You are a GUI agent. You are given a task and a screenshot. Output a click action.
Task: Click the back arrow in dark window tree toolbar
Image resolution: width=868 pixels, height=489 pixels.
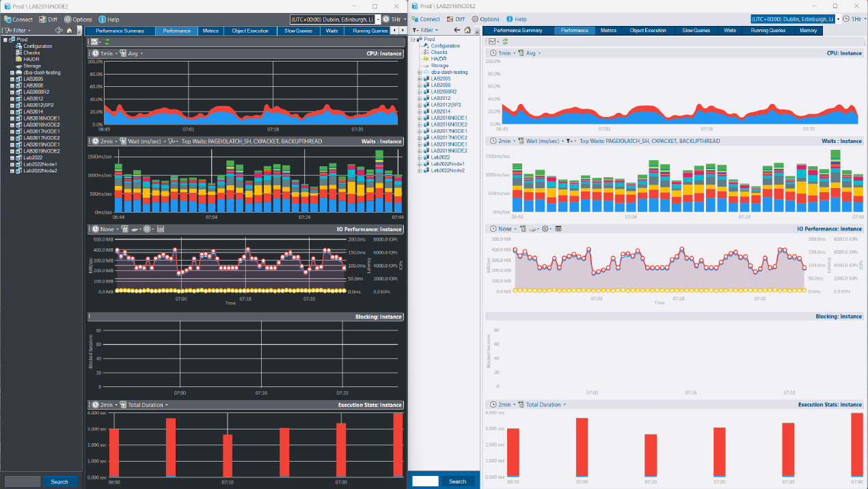[59, 30]
